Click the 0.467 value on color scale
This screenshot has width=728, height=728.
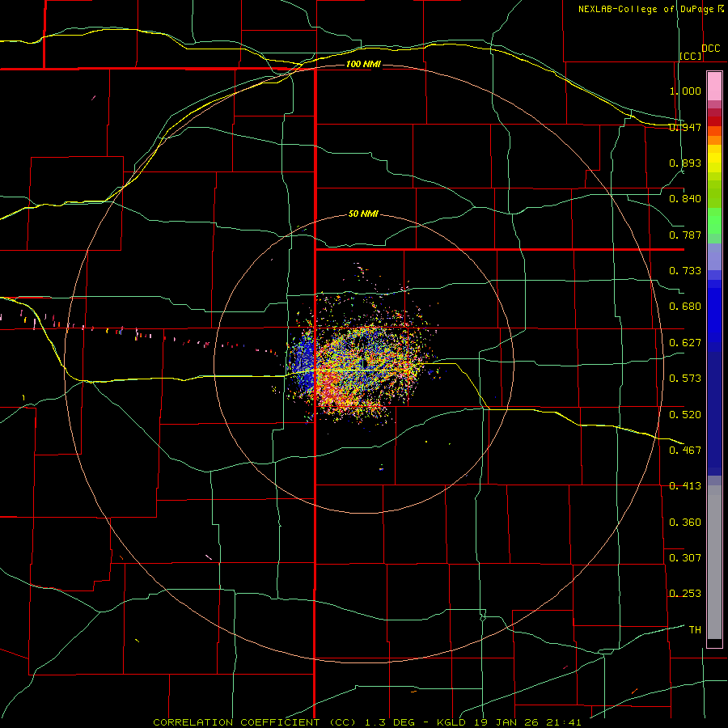click(x=685, y=450)
